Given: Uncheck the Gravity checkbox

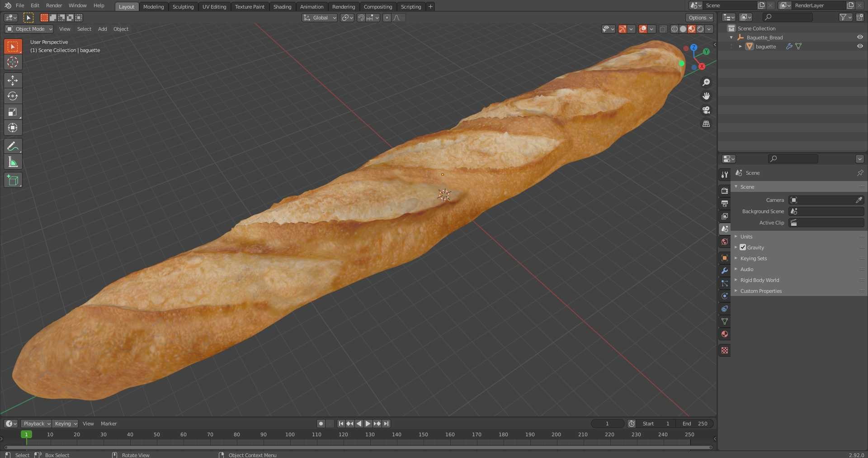Looking at the screenshot, I should click(743, 247).
